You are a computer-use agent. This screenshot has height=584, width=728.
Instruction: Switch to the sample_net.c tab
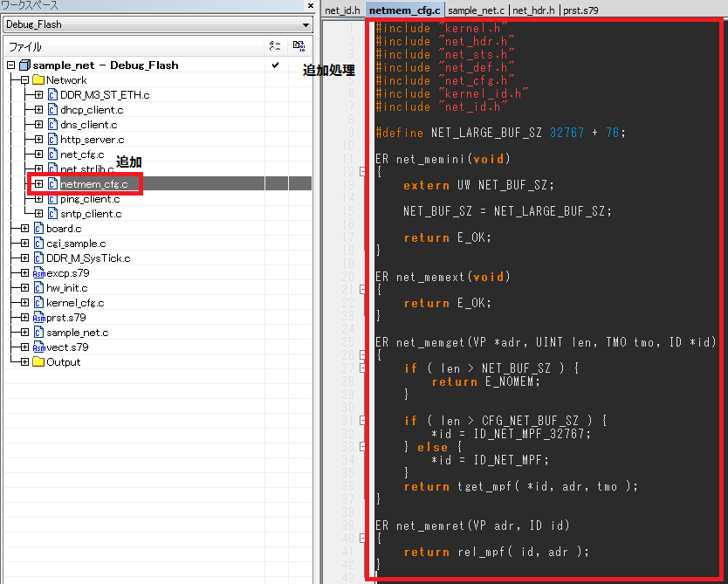click(477, 10)
